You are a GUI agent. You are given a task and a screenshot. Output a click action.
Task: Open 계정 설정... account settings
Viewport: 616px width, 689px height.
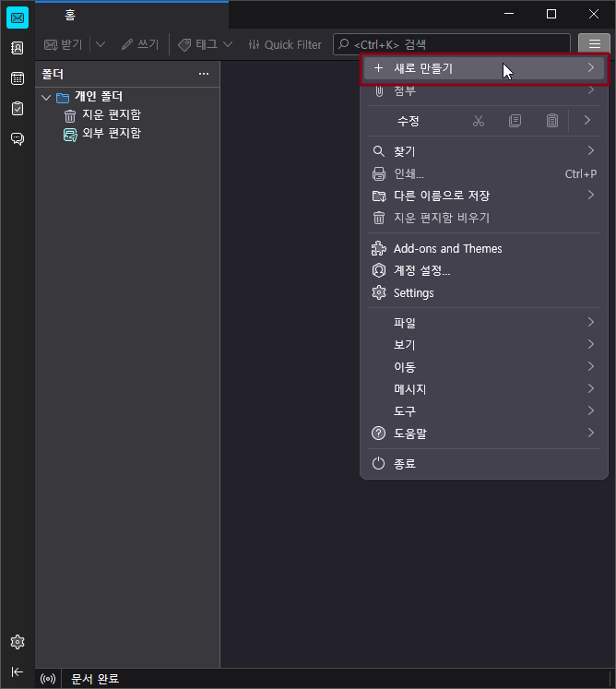tap(484, 270)
